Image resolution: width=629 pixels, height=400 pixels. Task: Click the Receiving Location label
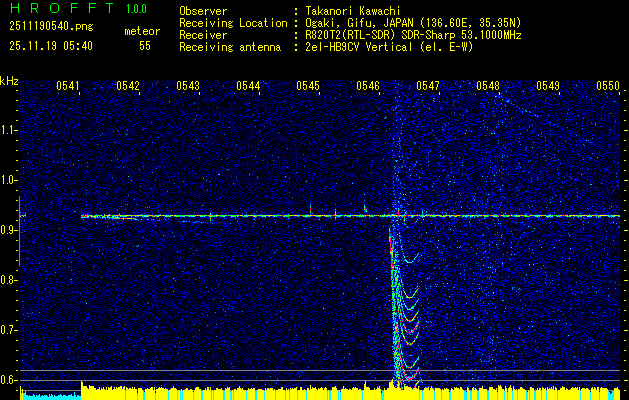233,23
